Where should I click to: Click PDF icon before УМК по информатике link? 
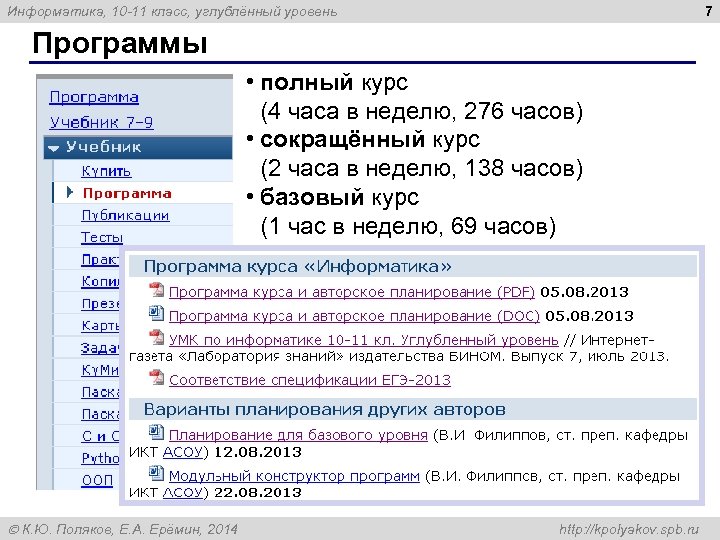157,338
